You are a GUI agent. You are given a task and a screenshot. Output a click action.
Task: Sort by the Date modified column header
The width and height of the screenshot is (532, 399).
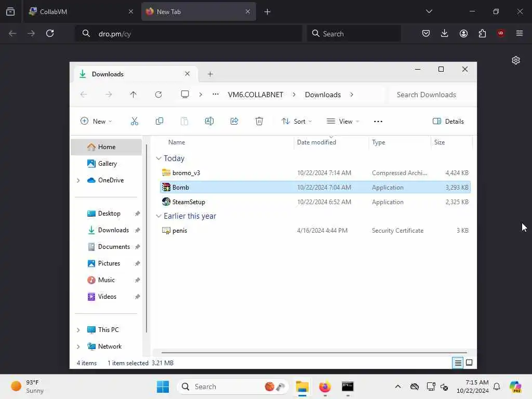tap(316, 142)
